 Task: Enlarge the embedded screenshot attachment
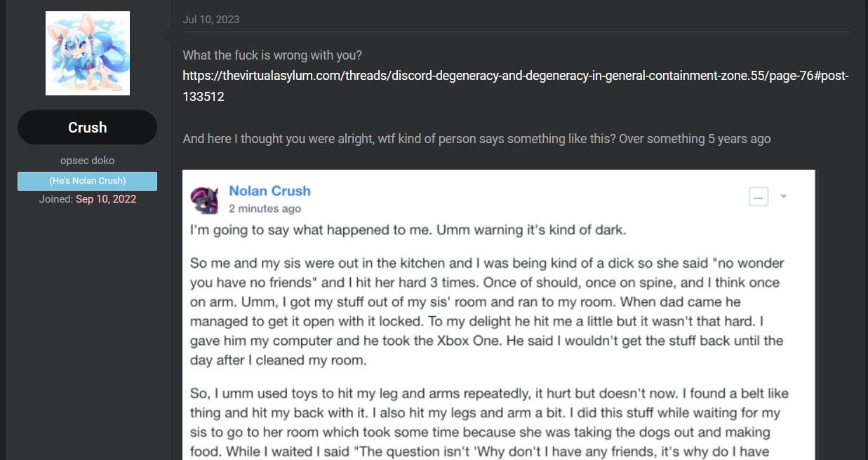click(499, 315)
